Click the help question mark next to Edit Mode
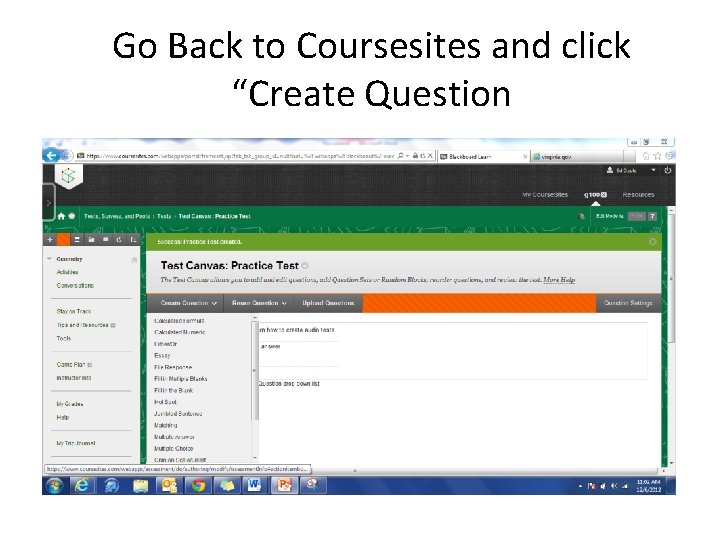The height and width of the screenshot is (540, 720). pyautogui.click(x=652, y=216)
